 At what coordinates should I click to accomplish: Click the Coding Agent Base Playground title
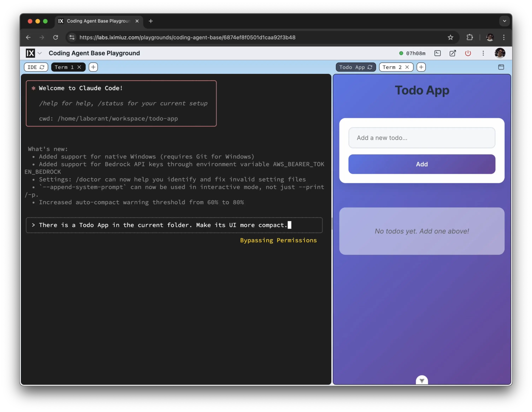pyautogui.click(x=94, y=53)
